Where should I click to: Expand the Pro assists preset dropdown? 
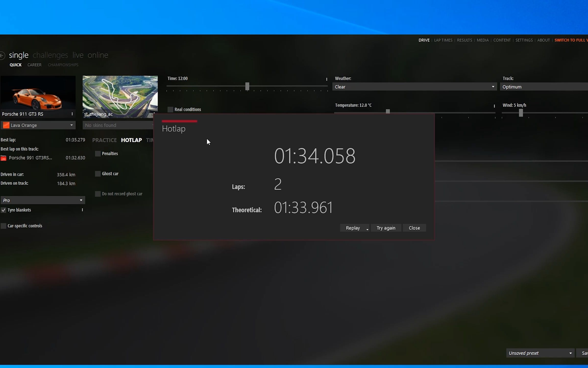point(43,200)
